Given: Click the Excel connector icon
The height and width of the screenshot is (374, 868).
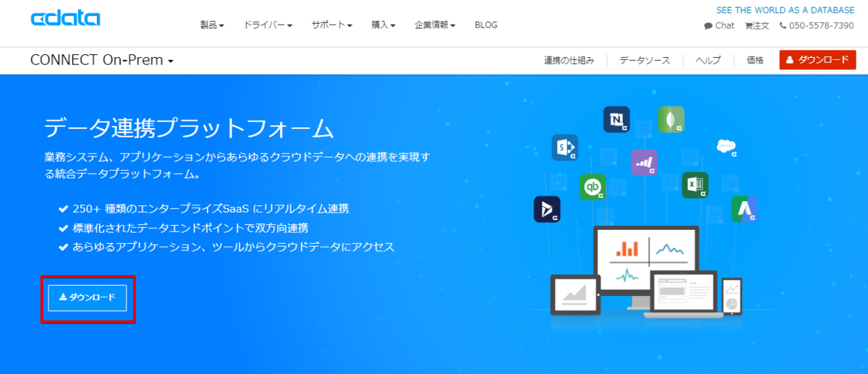Looking at the screenshot, I should tap(695, 185).
